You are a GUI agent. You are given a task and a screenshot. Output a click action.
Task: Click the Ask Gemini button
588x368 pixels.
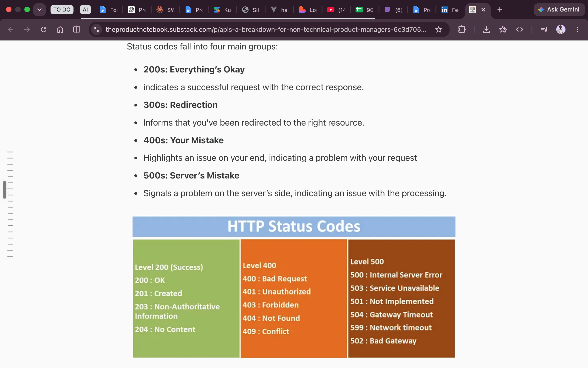point(559,10)
